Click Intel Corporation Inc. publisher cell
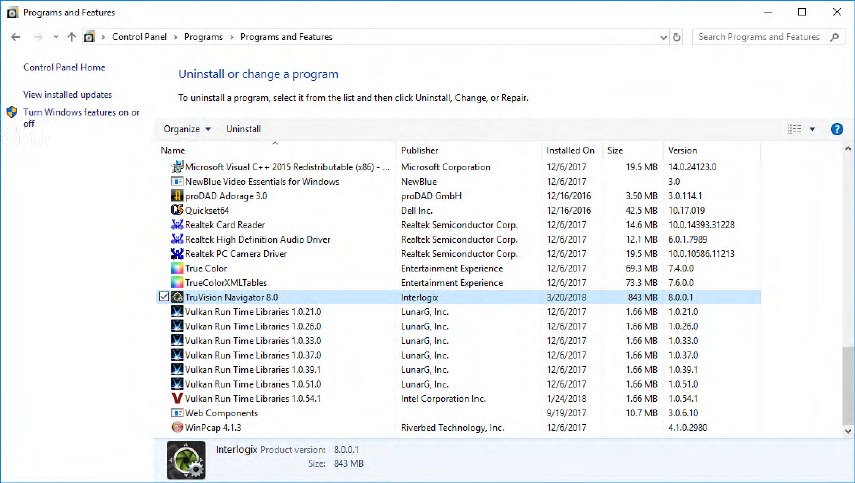 point(443,399)
